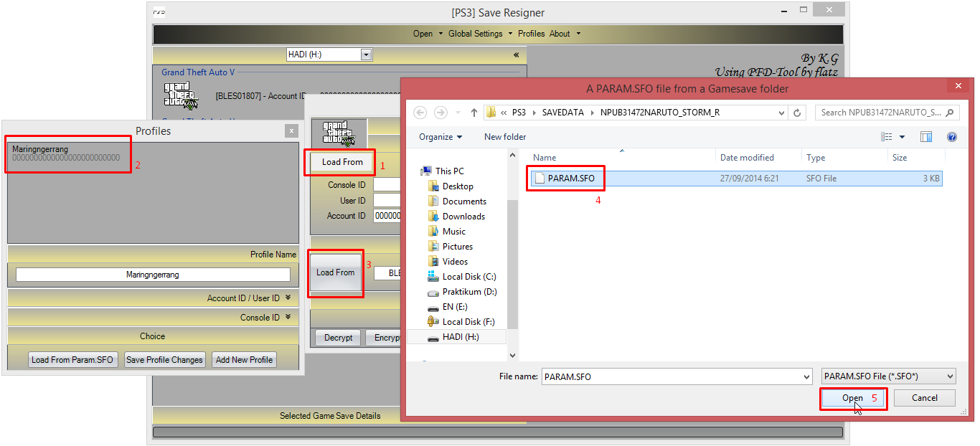This screenshot has height=446, width=980.
Task: Click Save Profile Changes
Action: 164,360
